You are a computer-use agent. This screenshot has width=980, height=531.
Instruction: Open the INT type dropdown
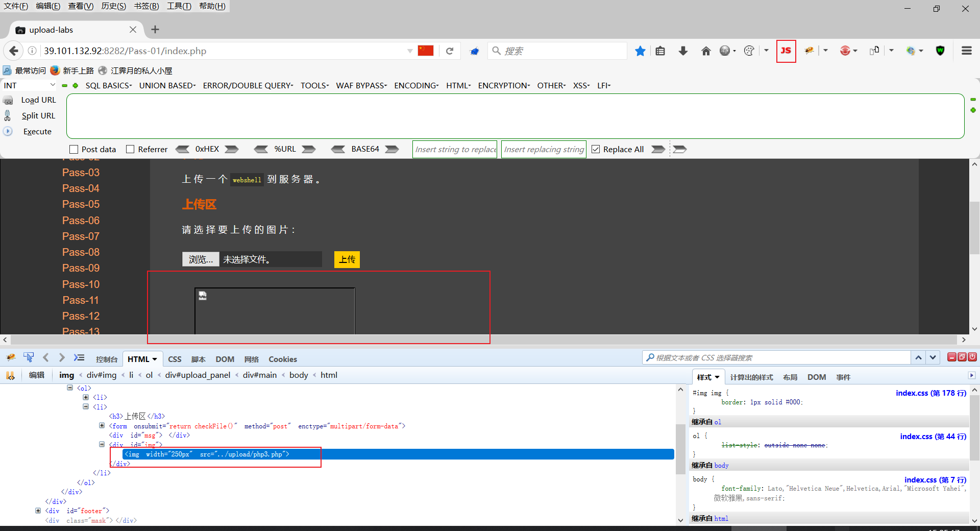click(x=29, y=85)
